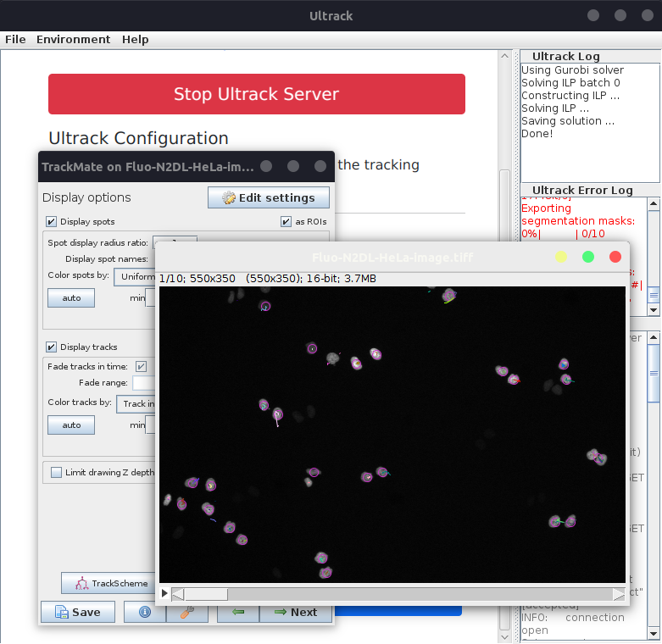
Task: Toggle Fade tracks in time checkbox
Action: click(x=141, y=366)
